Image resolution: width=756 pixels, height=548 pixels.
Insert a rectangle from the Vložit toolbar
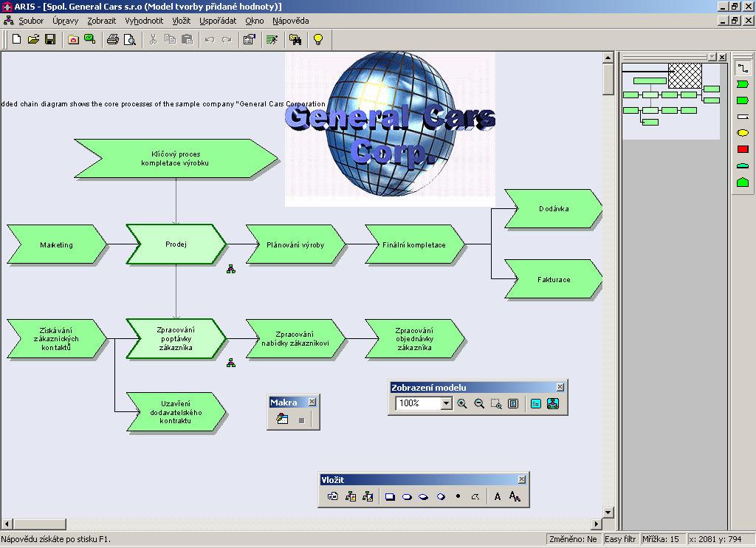[390, 496]
